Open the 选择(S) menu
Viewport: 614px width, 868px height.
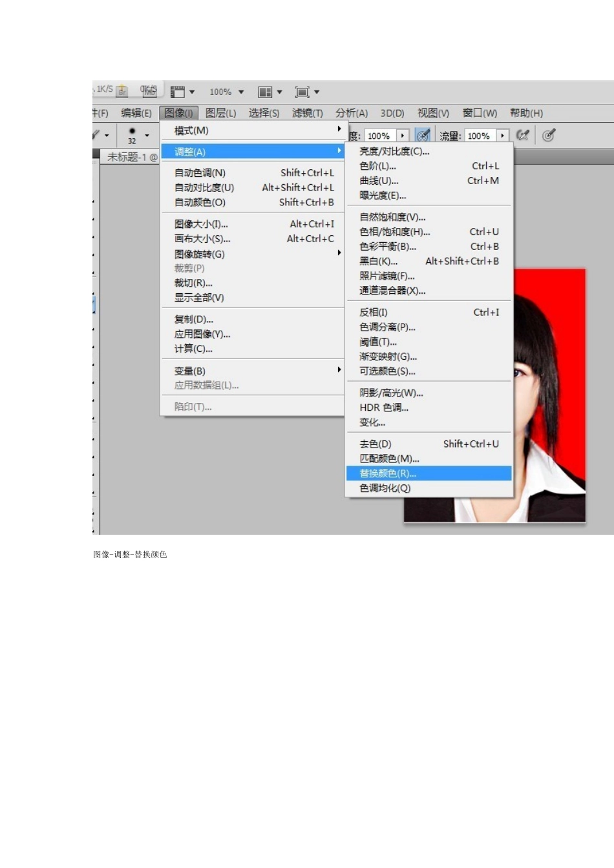coord(264,113)
